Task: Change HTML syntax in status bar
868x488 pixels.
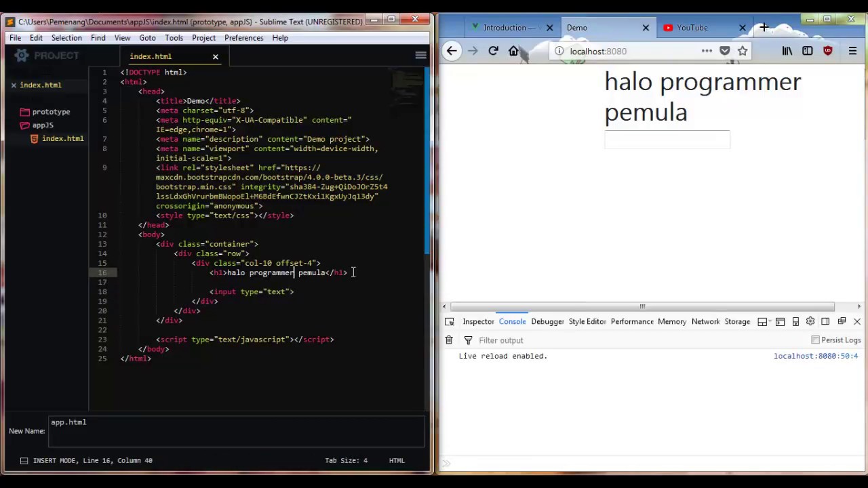Action: click(397, 460)
